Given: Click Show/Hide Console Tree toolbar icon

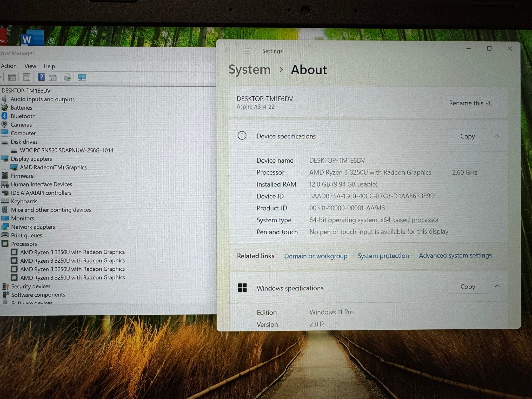Looking at the screenshot, I should [x=12, y=77].
